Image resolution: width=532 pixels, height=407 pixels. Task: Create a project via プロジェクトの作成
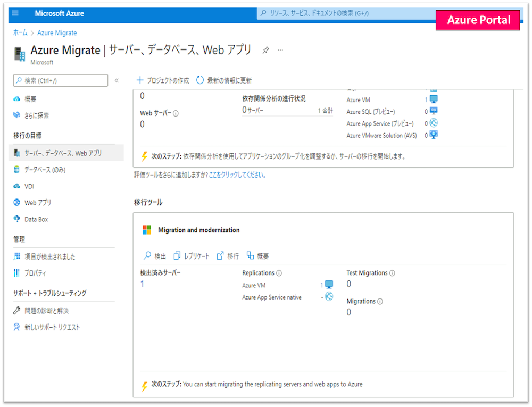163,80
